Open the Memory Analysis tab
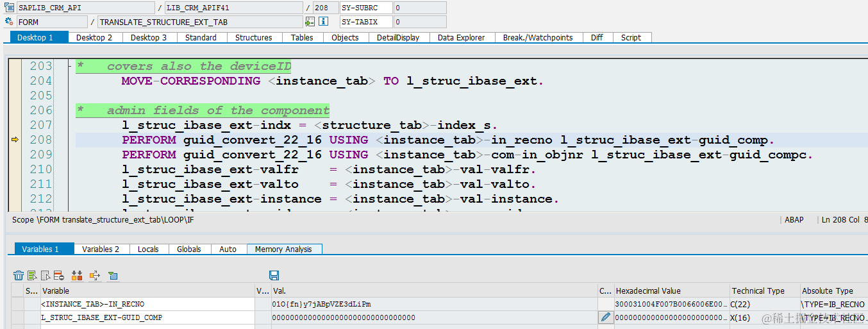This screenshot has width=868, height=329. pyautogui.click(x=283, y=249)
